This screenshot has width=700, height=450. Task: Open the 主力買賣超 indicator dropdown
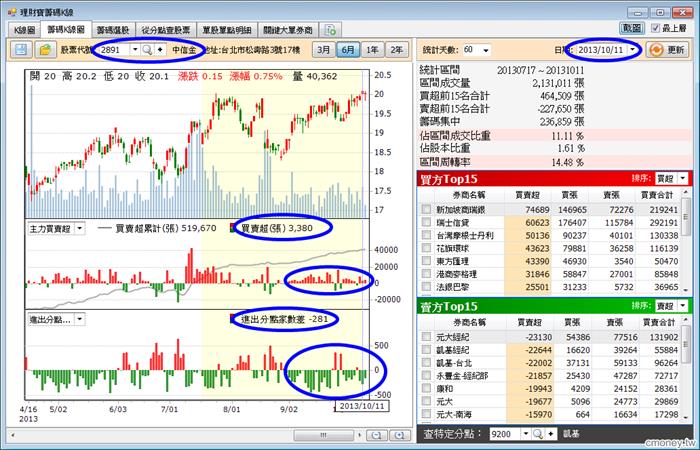(79, 229)
